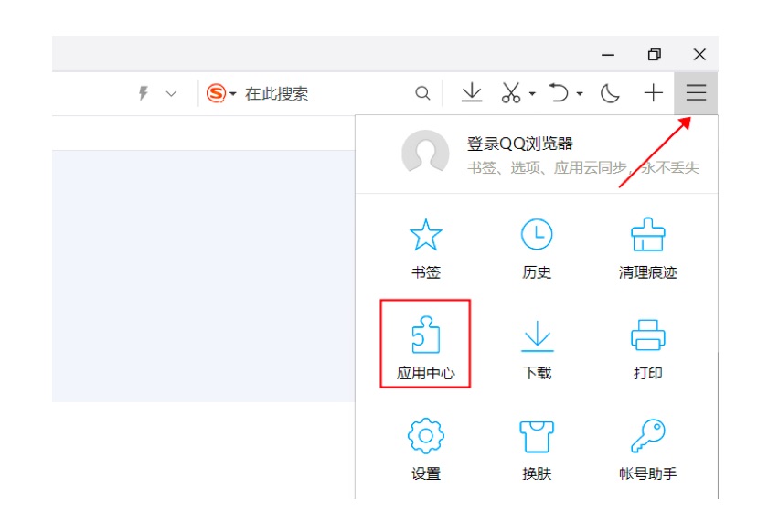Expand the dropdown next to scissors icon
The image size is (768, 532).
[532, 93]
